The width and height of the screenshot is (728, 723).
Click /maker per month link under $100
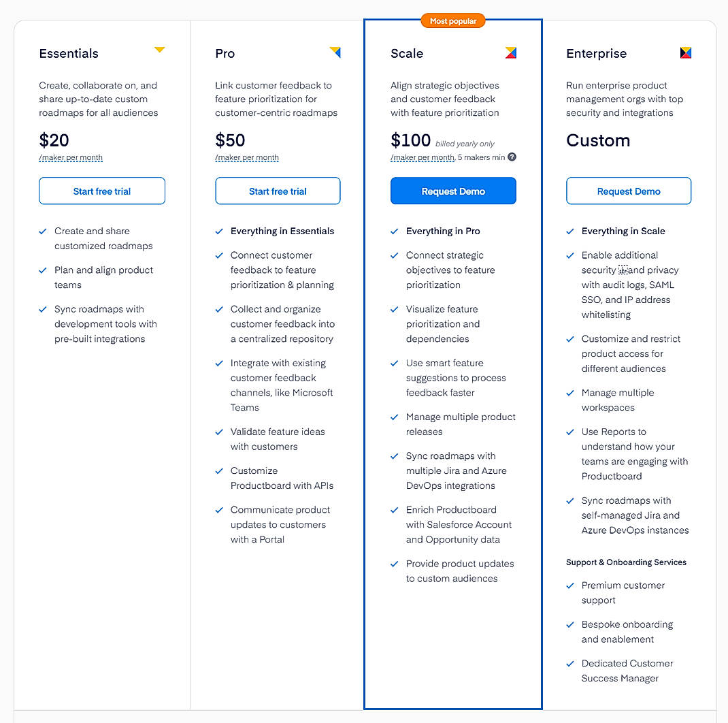(422, 157)
